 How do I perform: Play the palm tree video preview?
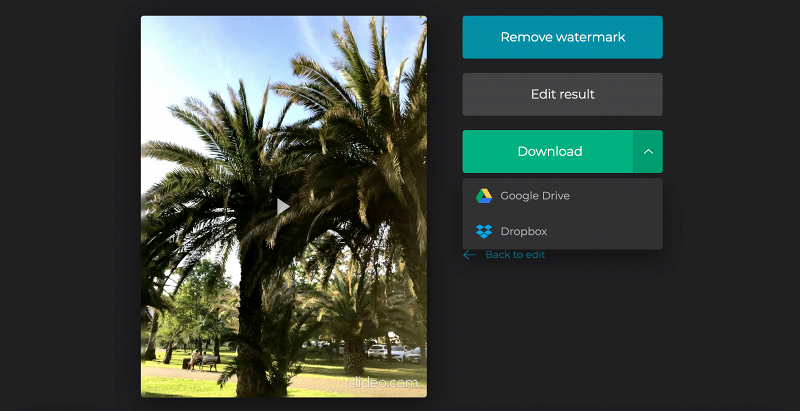coord(283,207)
